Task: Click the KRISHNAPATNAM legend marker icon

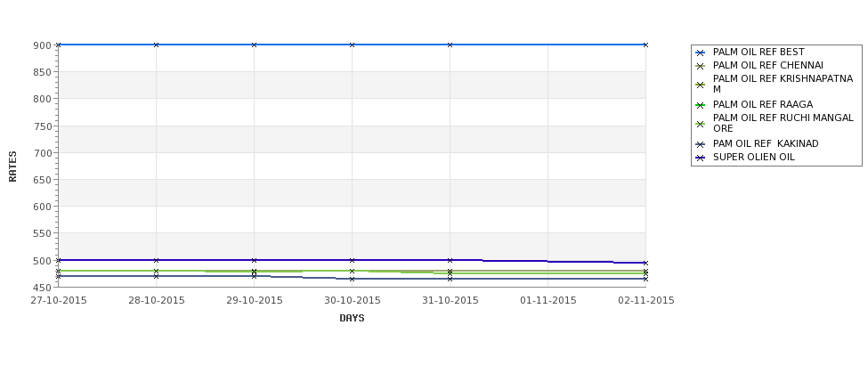Action: [701, 85]
